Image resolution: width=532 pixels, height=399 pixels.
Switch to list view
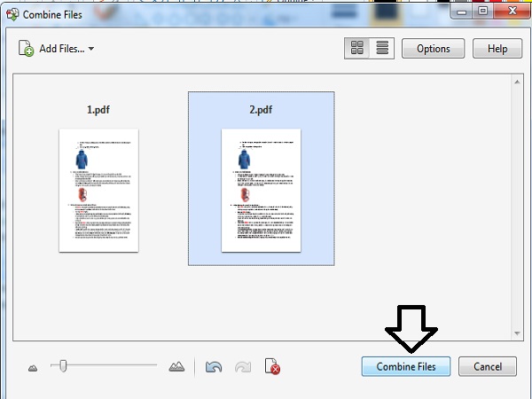[x=382, y=48]
